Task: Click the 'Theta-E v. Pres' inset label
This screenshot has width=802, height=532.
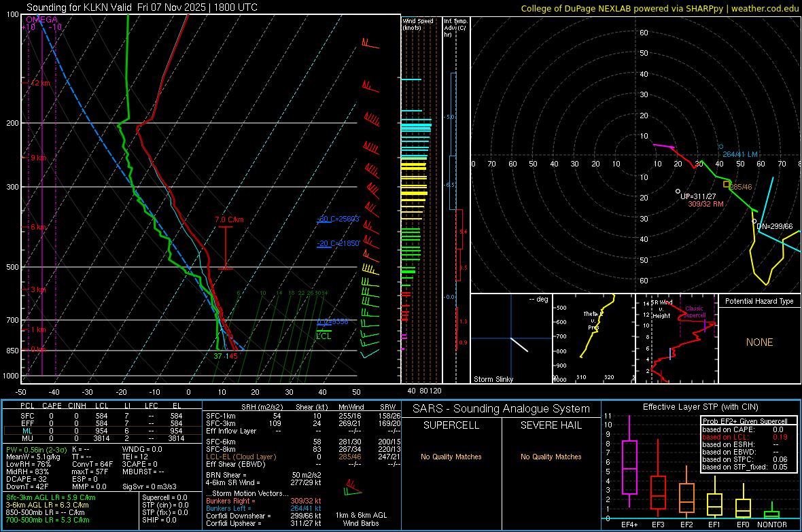Action: [x=593, y=320]
